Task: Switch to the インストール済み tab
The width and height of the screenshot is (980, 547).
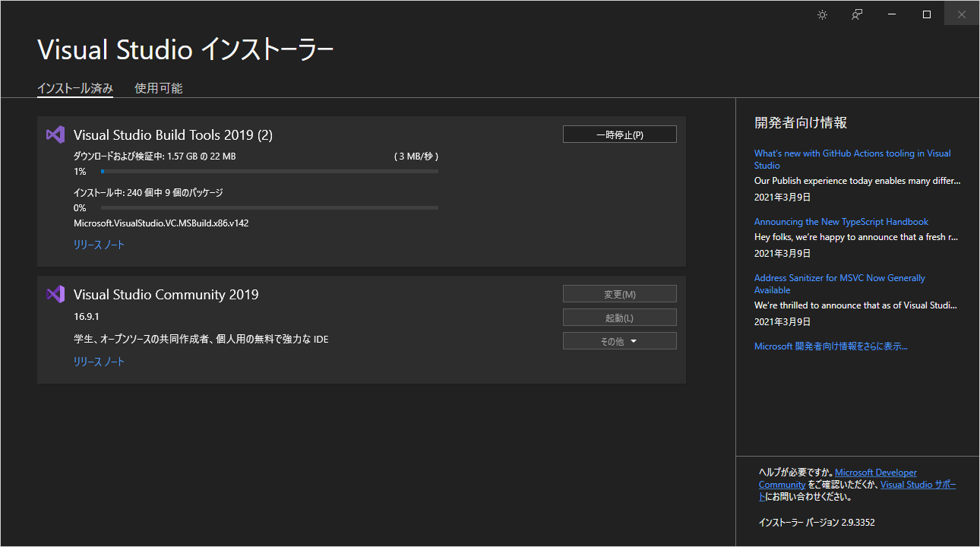Action: pyautogui.click(x=75, y=88)
